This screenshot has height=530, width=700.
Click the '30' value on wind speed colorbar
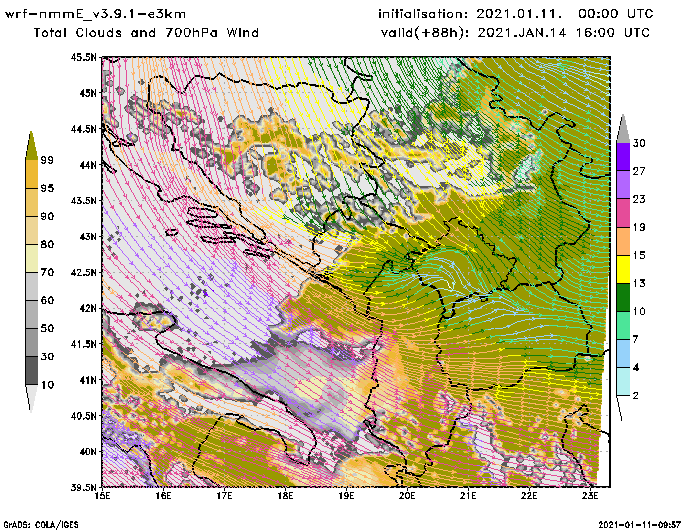tap(639, 143)
